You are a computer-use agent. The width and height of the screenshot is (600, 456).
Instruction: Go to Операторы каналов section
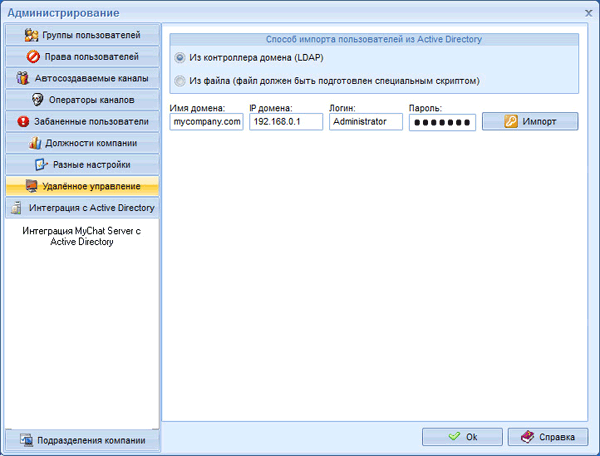(83, 100)
